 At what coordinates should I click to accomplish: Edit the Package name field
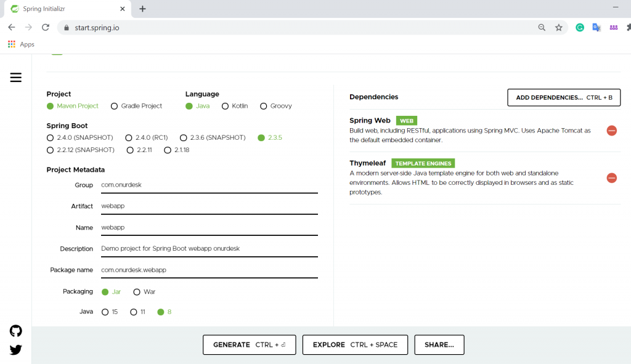[210, 270]
